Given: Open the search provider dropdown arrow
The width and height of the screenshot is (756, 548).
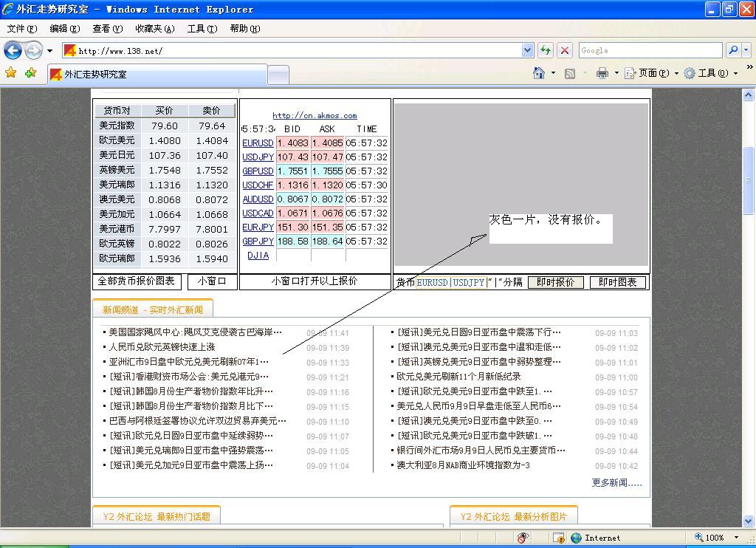Looking at the screenshot, I should point(746,50).
